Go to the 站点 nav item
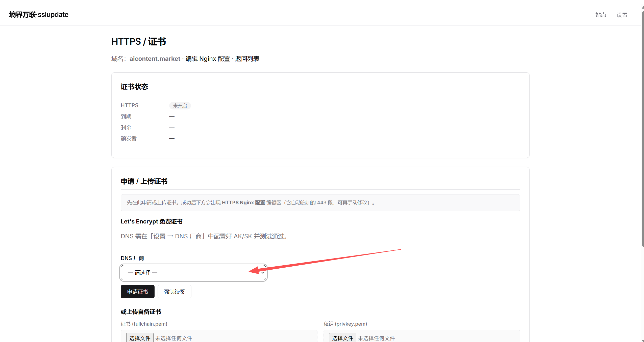 coord(601,15)
